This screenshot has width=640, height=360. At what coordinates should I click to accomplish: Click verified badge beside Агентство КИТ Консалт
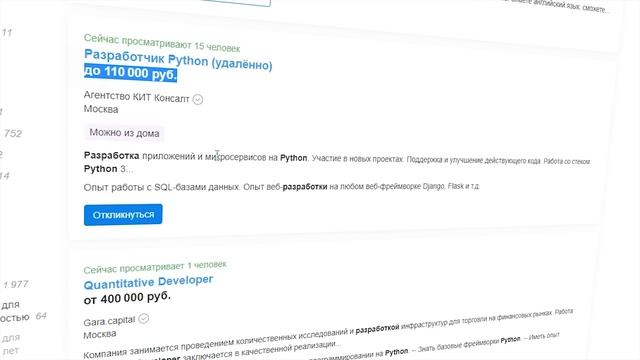click(x=198, y=99)
